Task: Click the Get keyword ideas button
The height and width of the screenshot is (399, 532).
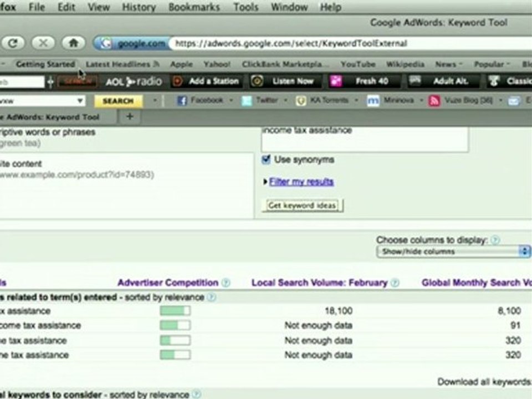Action: (x=303, y=206)
